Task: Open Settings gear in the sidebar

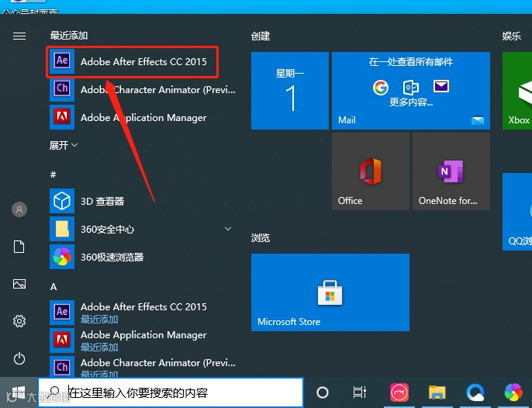Action: 19,321
